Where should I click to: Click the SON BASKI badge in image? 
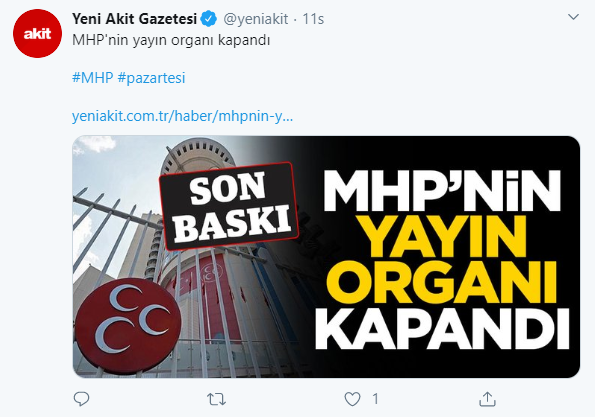click(x=229, y=207)
